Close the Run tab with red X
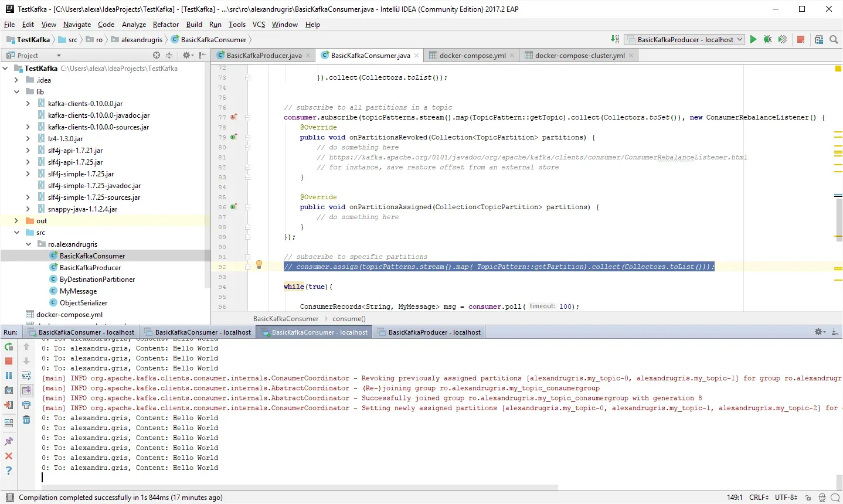The image size is (843, 504). [x=9, y=456]
